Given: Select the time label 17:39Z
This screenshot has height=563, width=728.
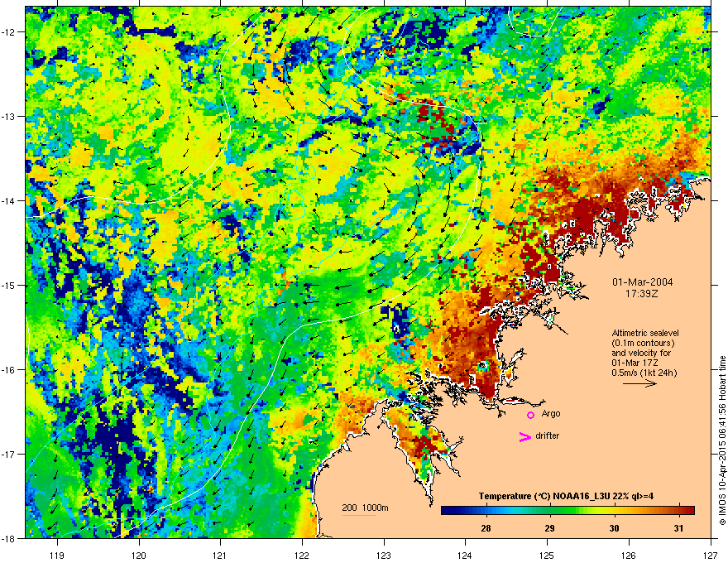Looking at the screenshot, I should pos(642,294).
